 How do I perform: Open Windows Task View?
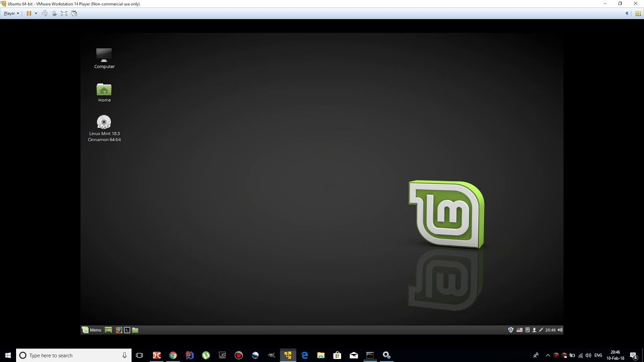pos(139,355)
